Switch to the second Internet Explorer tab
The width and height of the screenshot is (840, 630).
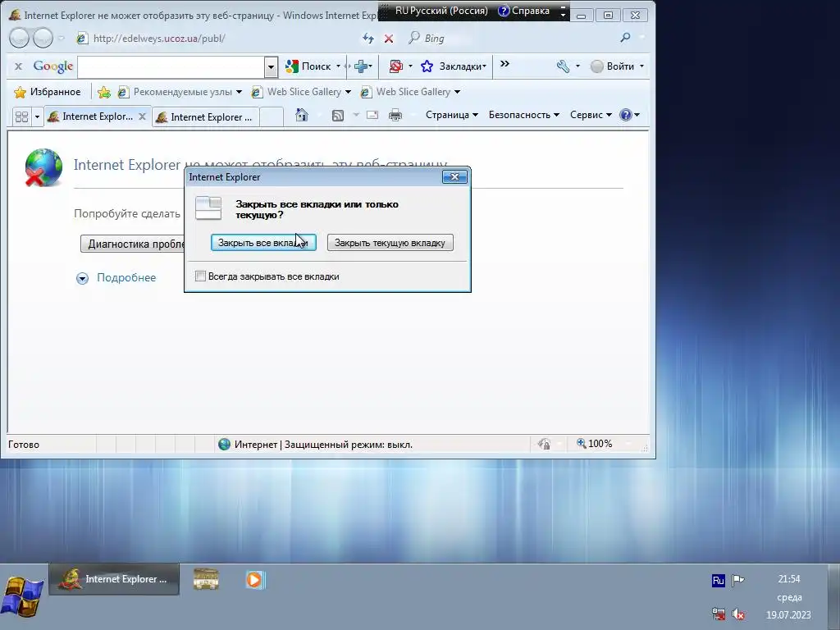[x=206, y=116]
